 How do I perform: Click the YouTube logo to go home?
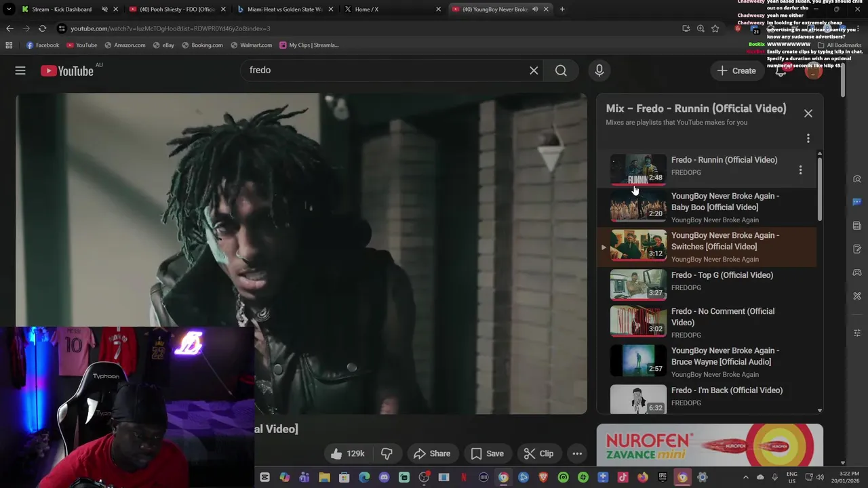click(66, 70)
